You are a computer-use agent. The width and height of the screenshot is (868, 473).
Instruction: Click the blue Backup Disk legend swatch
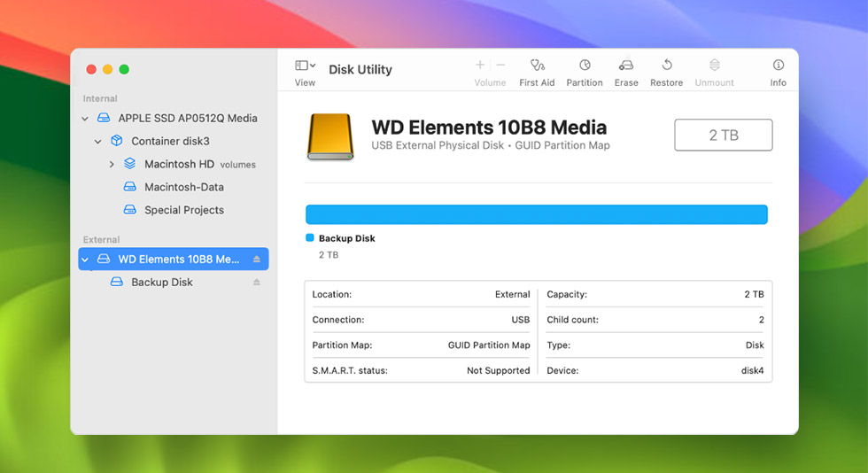pyautogui.click(x=309, y=237)
